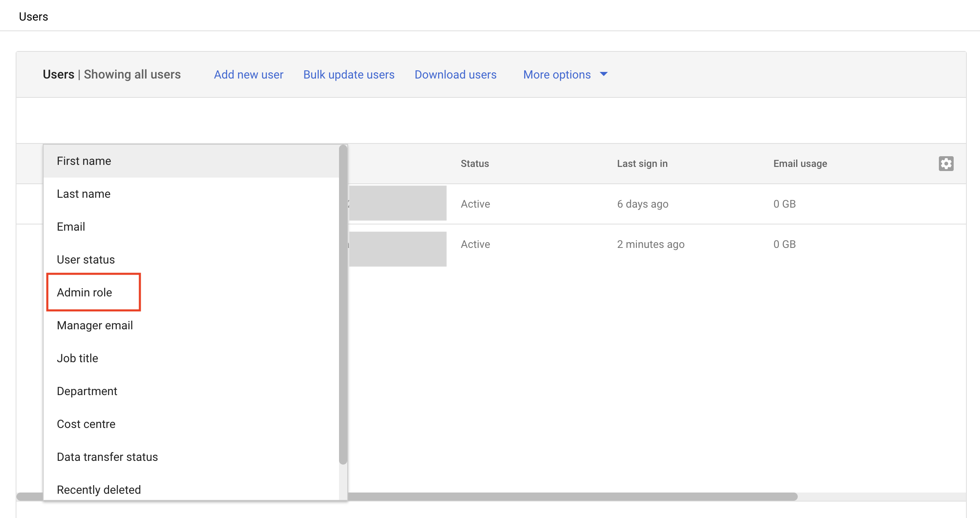Viewport: 980px width, 518px height.
Task: Click the Add new user link
Action: pyautogui.click(x=248, y=74)
